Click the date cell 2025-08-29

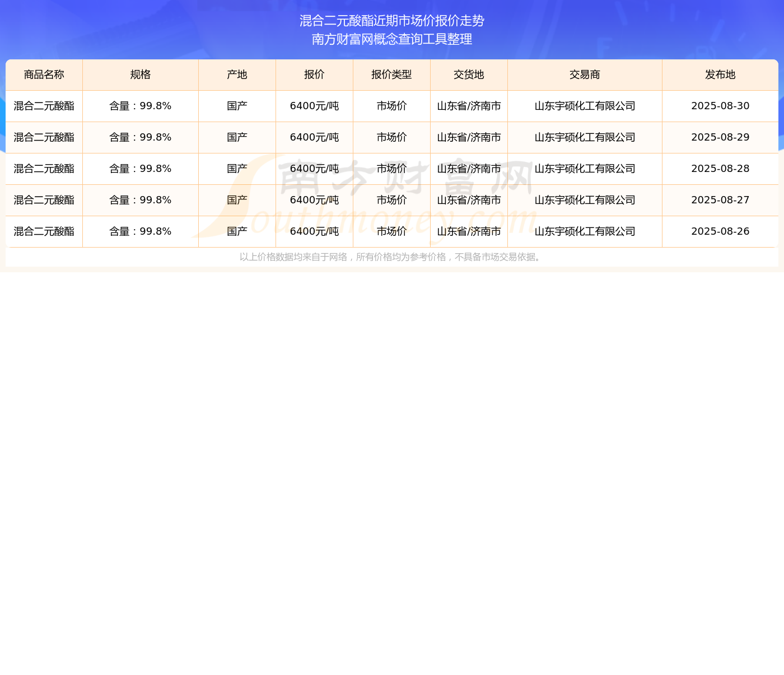click(x=720, y=138)
